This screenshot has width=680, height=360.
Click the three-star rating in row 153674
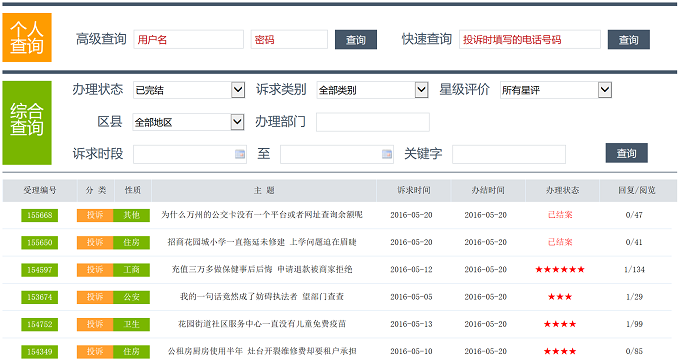pyautogui.click(x=560, y=297)
